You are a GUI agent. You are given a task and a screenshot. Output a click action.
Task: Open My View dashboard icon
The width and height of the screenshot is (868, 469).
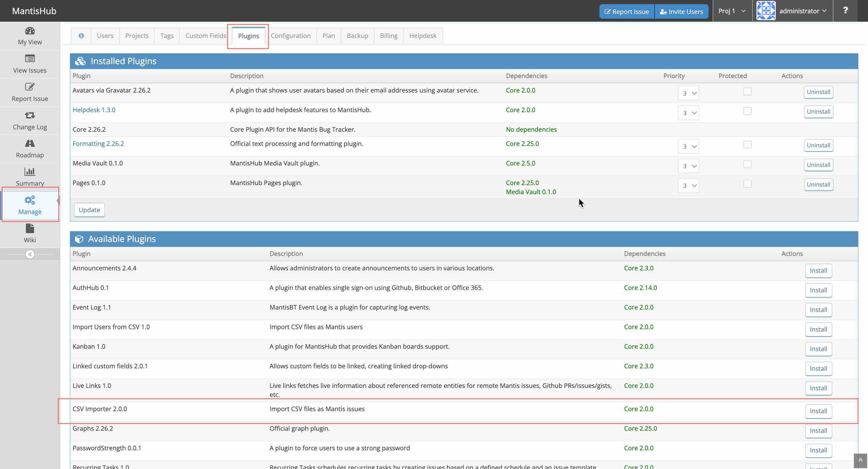click(x=30, y=31)
